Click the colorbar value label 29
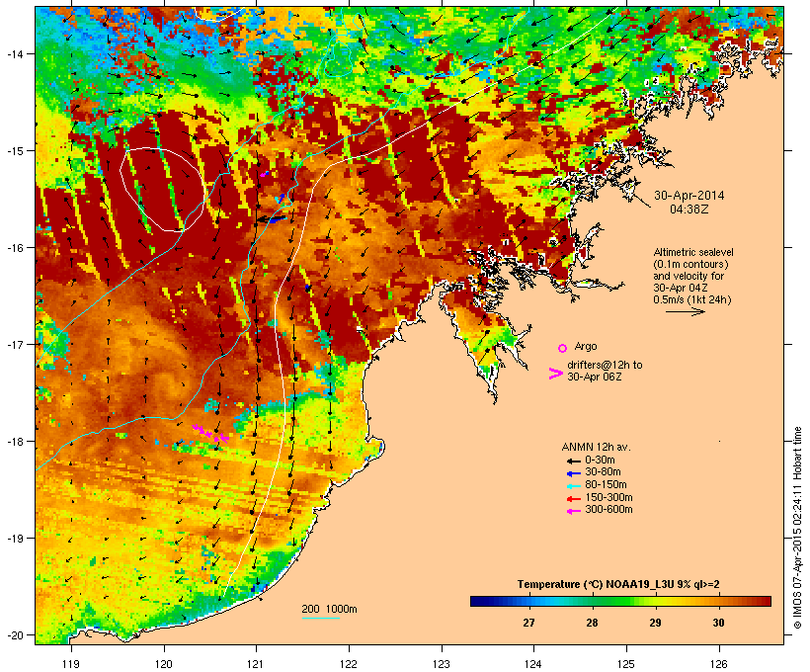Screen dimensions: 810x672 point(655,623)
